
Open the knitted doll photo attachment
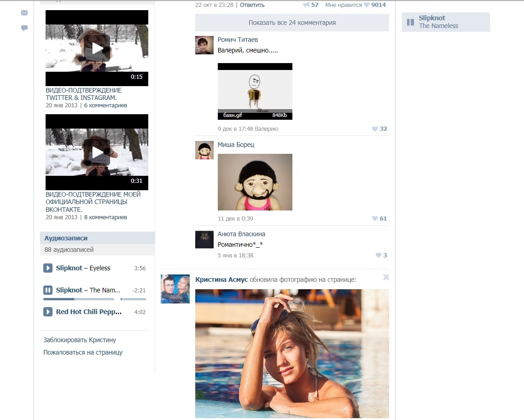(255, 182)
